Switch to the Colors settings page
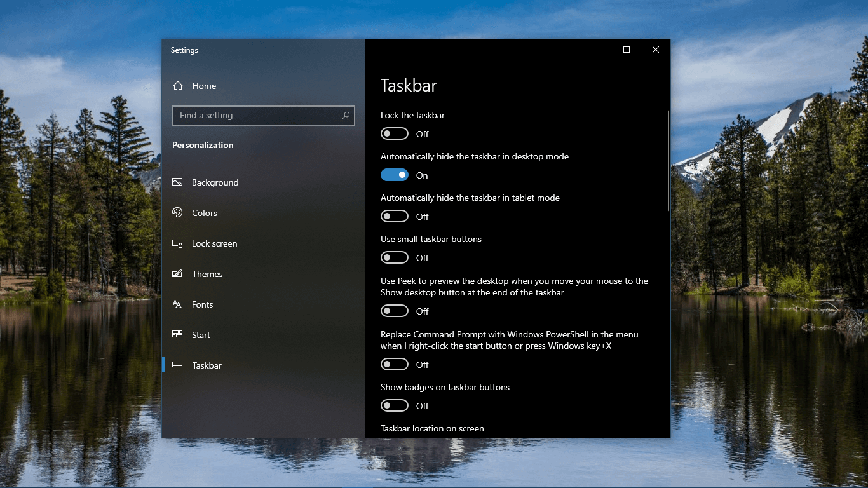868x488 pixels. pos(203,213)
